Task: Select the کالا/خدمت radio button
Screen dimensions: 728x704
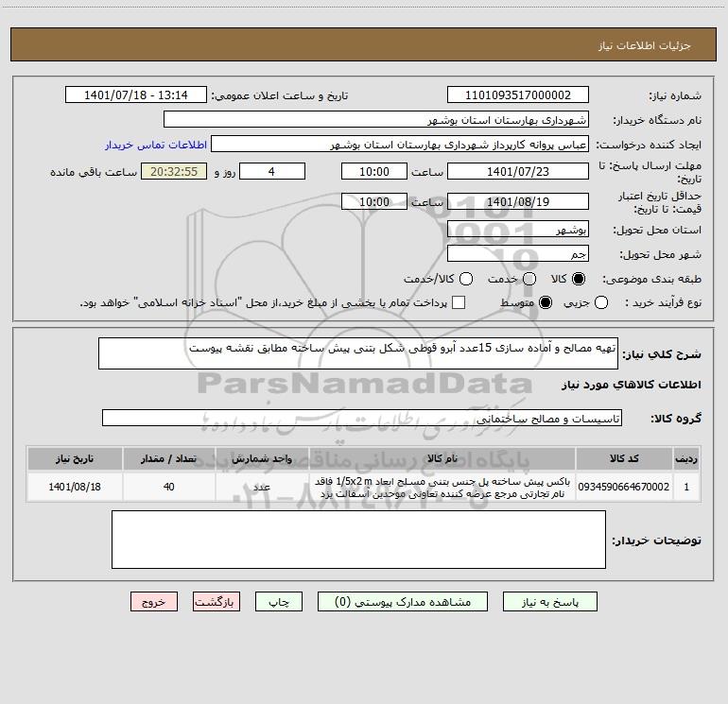Action: tap(466, 279)
